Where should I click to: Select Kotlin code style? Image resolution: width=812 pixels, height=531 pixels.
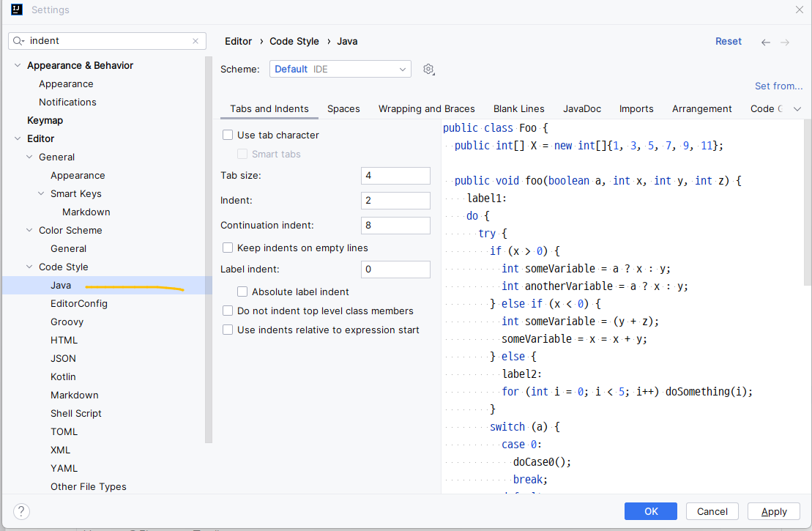click(x=63, y=376)
